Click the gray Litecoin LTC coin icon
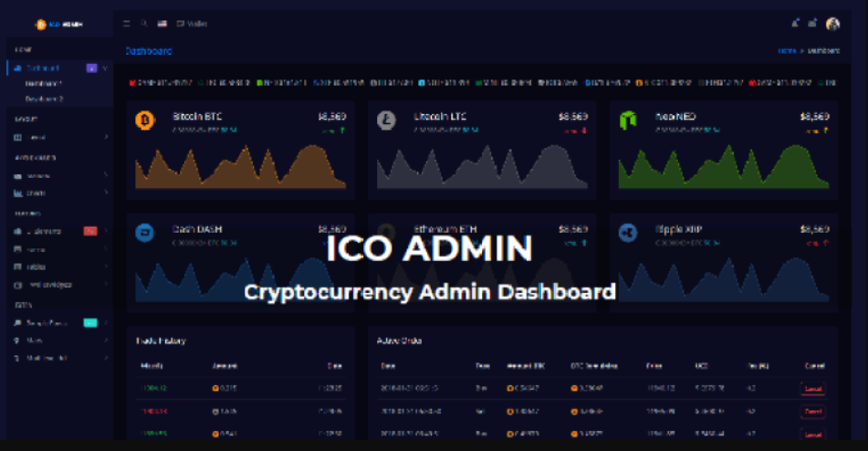 386,121
